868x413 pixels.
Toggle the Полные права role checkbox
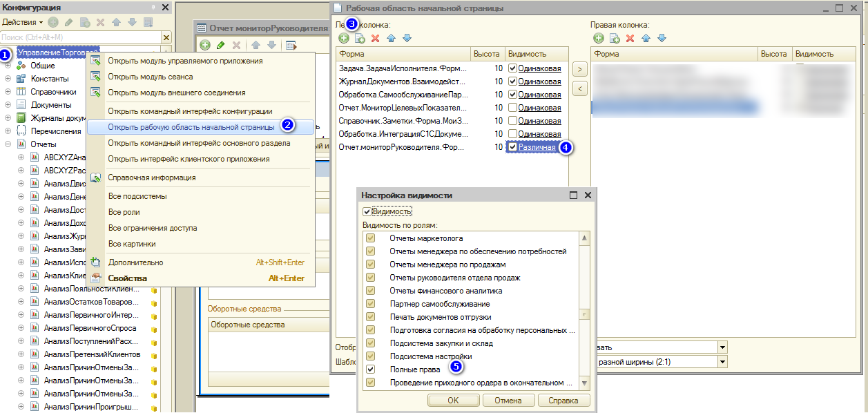click(371, 369)
